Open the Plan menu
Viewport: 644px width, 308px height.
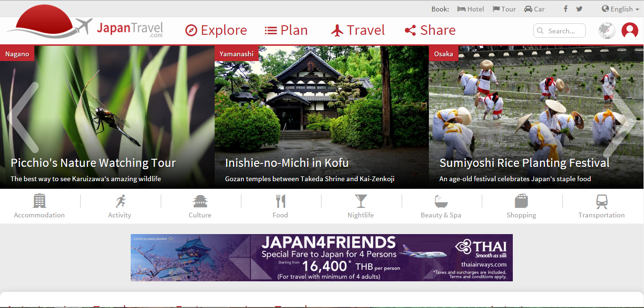point(286,31)
